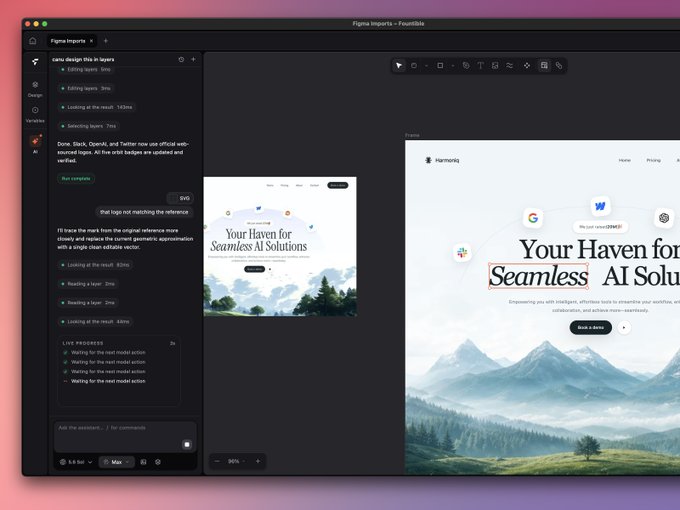Select the Harmoniq logo in frame
Image resolution: width=680 pixels, height=510 pixels.
pos(441,160)
